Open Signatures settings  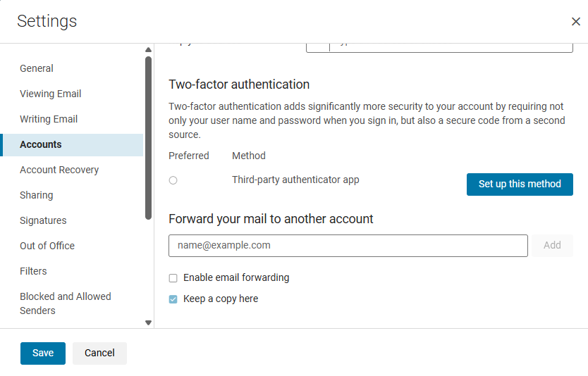tap(43, 220)
